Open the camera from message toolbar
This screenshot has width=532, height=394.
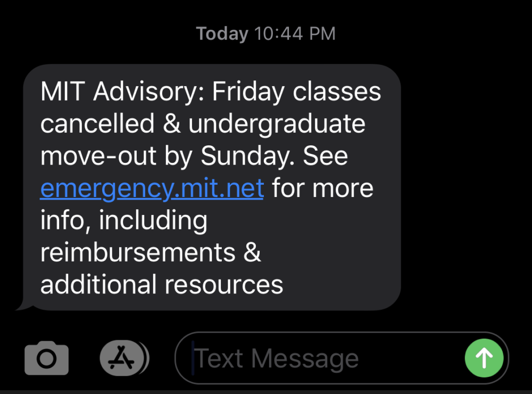tap(46, 358)
